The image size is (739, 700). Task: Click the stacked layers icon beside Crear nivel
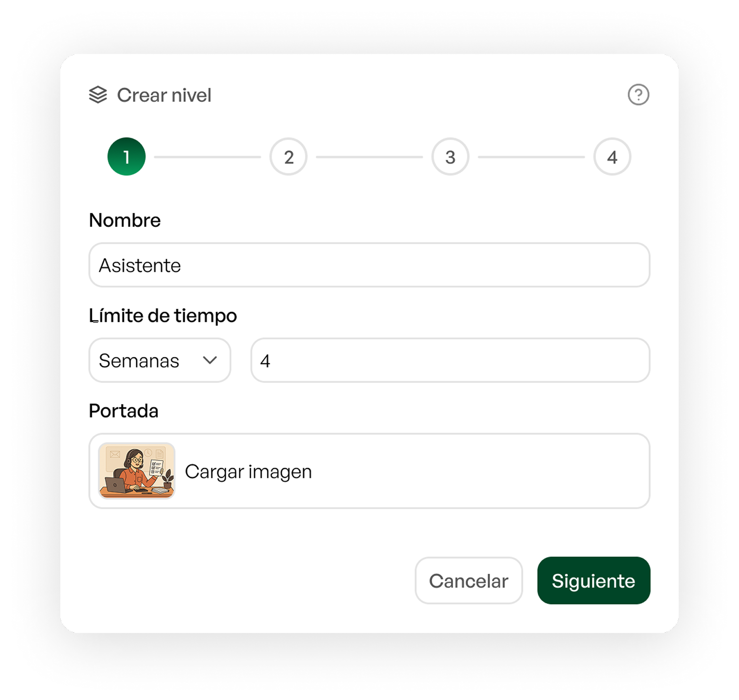pyautogui.click(x=98, y=95)
